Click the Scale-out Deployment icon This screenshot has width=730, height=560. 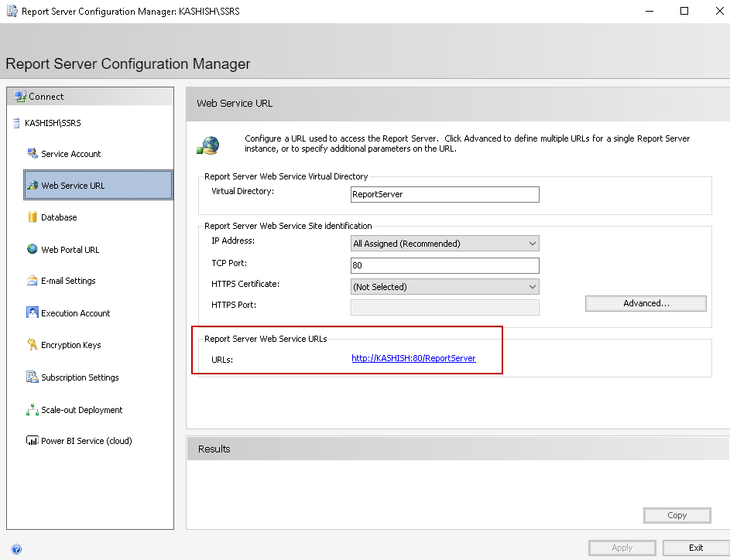[x=33, y=410]
